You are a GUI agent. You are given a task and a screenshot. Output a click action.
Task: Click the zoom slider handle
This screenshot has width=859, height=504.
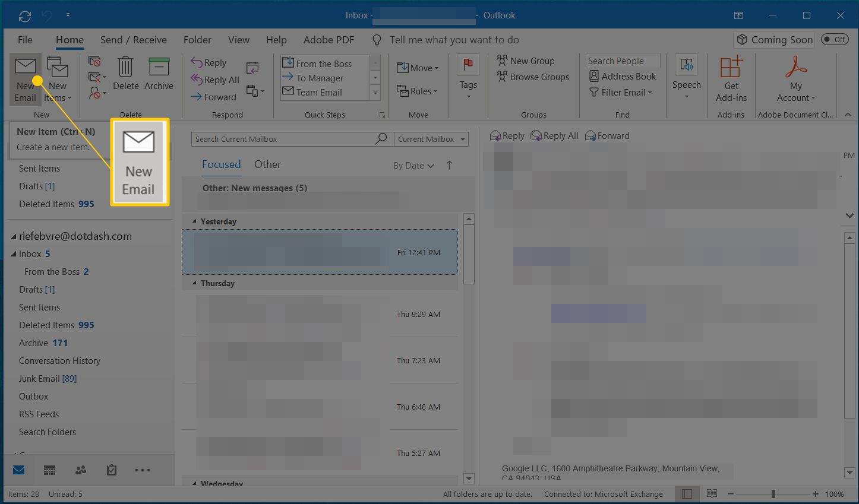coord(773,494)
